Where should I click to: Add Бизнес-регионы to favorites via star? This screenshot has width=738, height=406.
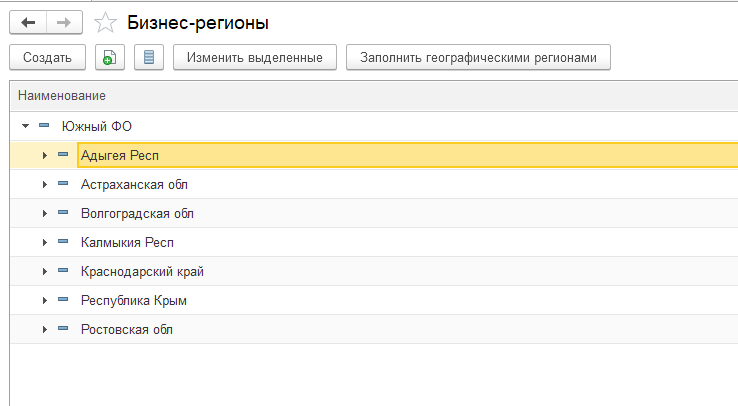[105, 23]
